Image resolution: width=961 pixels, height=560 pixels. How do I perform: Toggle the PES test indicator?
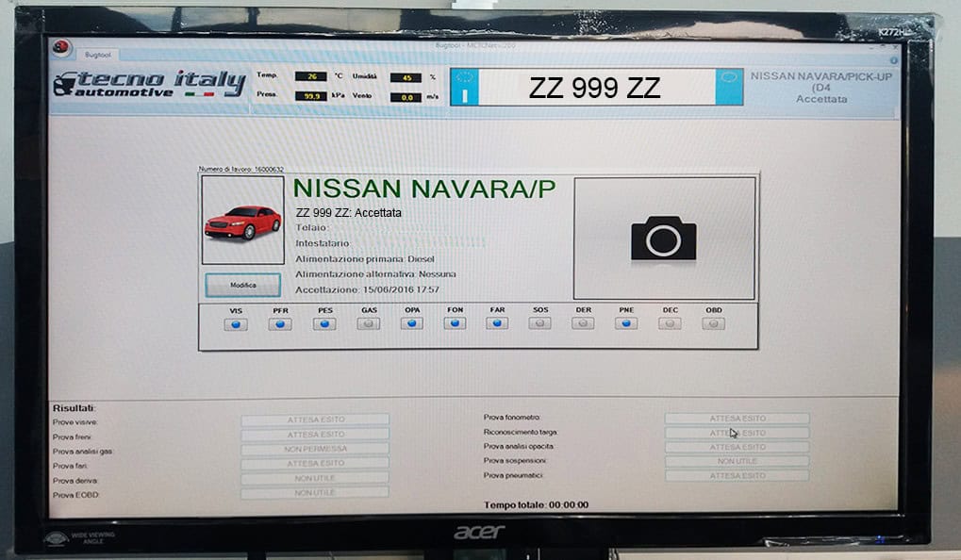324,323
